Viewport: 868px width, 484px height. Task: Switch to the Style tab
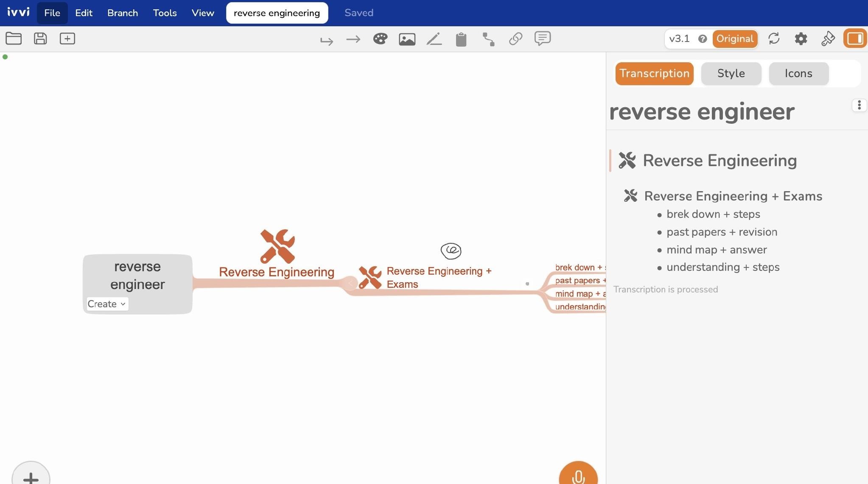tap(731, 73)
